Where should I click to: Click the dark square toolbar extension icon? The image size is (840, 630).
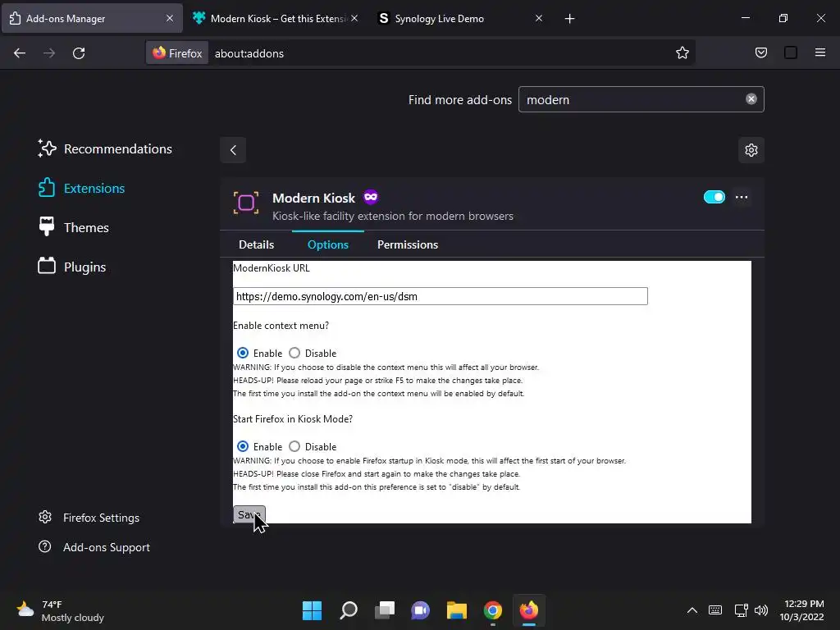[x=790, y=53]
